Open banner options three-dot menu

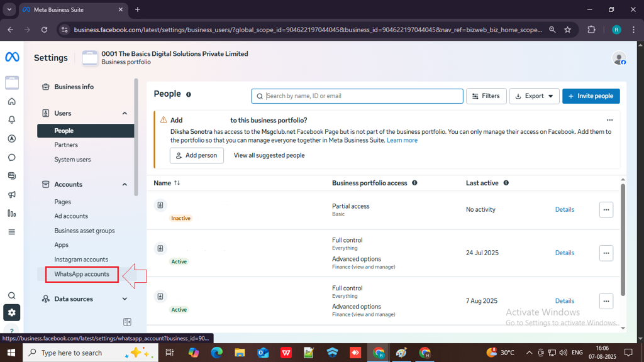609,120
